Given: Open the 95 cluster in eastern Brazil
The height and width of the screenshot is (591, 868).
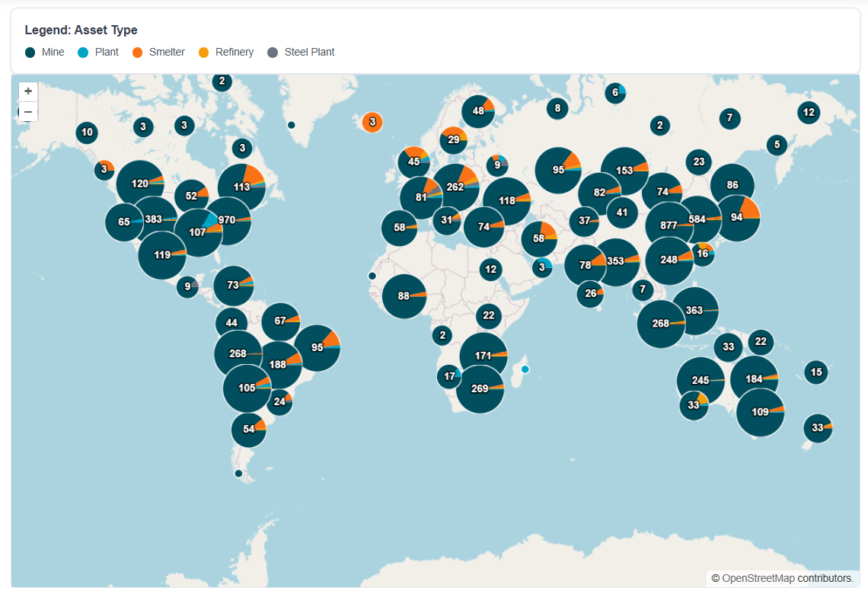Looking at the screenshot, I should pyautogui.click(x=318, y=348).
